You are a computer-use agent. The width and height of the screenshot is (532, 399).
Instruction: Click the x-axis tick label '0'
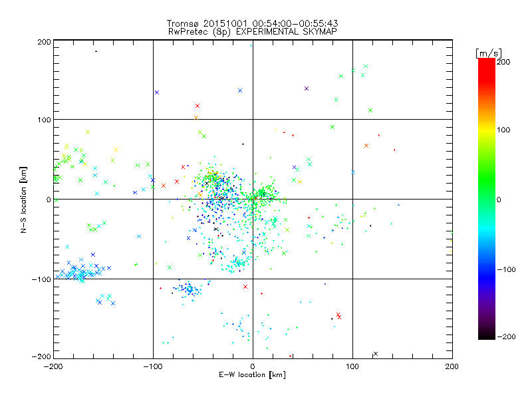click(253, 366)
